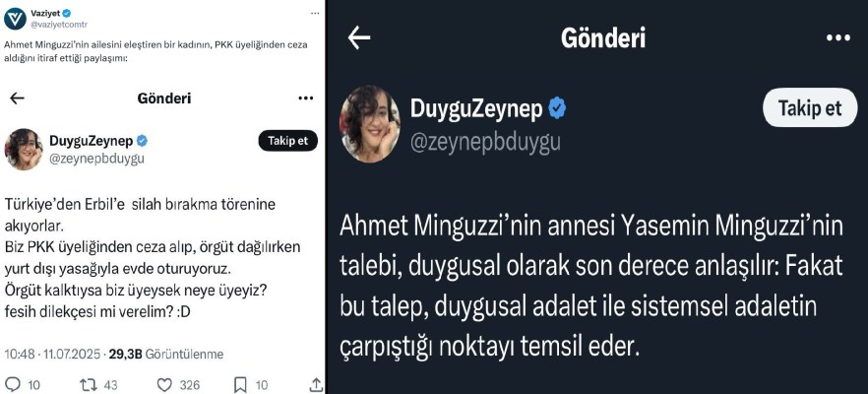
Task: Click the Vaziyet account name
Action: click(x=47, y=13)
